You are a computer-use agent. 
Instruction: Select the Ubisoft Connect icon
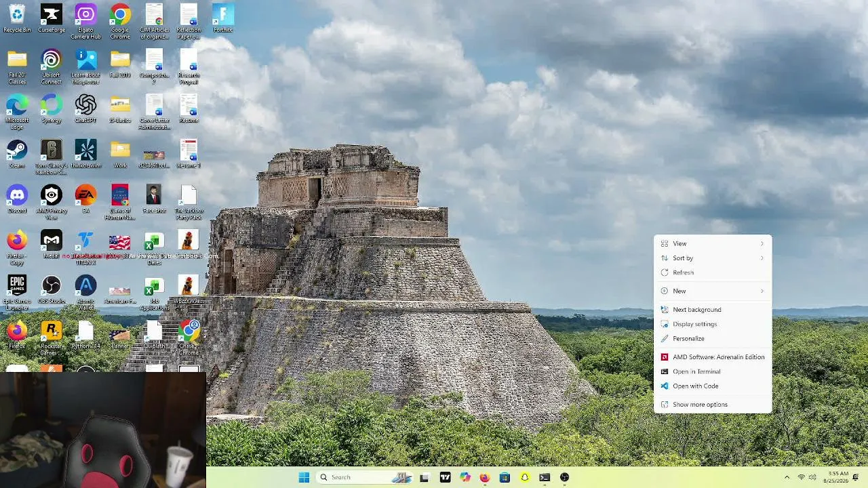[52, 67]
